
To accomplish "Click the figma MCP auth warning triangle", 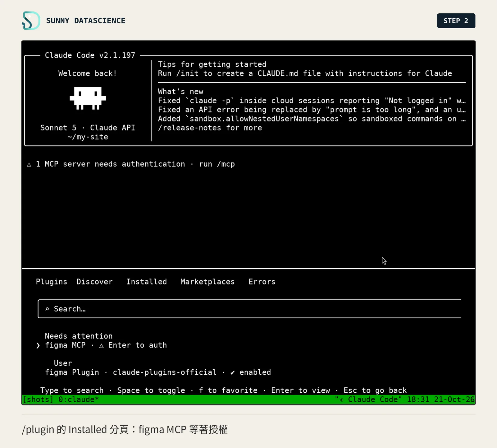I will 101,345.
